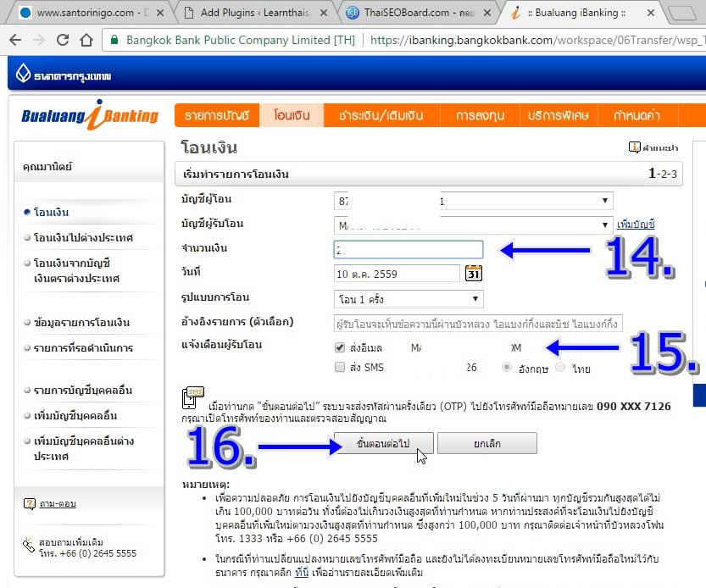Click the green secure padlock icon
Screen dimensions: 706x588
pyautogui.click(x=114, y=40)
